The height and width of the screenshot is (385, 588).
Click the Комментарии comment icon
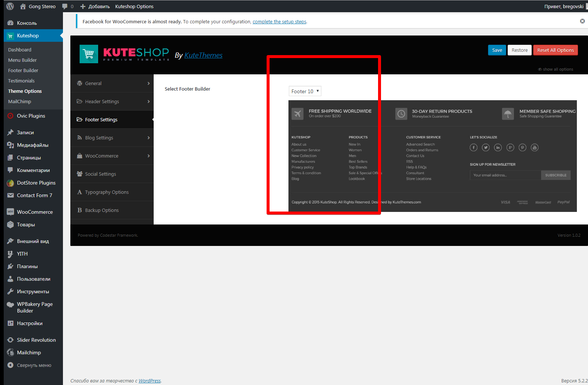10,170
